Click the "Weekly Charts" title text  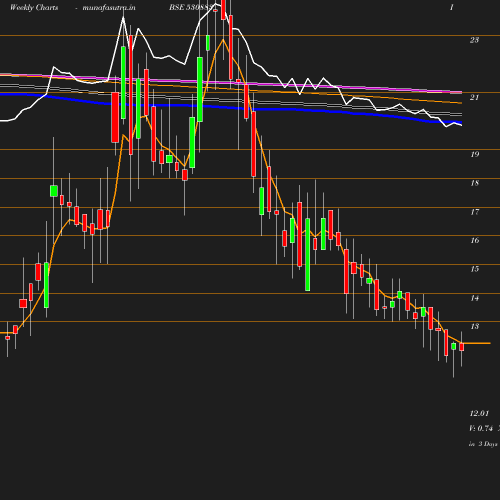click(x=34, y=7)
